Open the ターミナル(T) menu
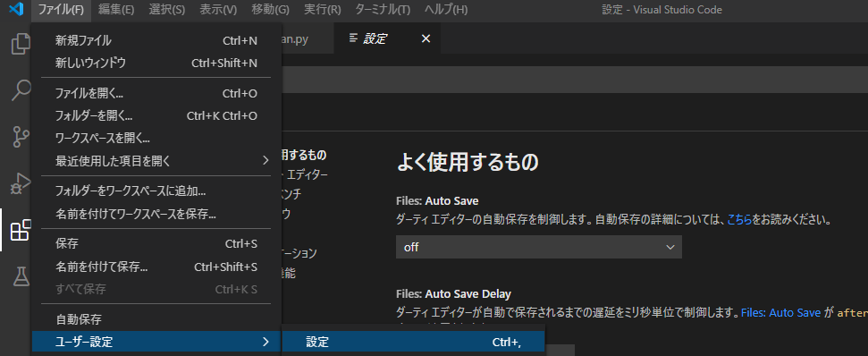 coord(383,10)
